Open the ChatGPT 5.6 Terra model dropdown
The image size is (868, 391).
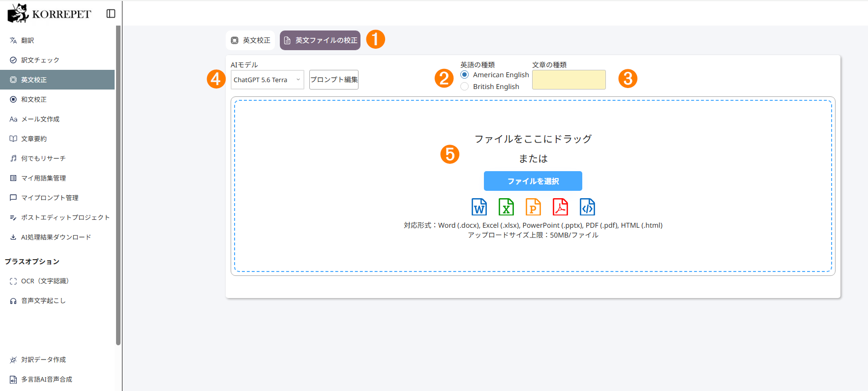(x=268, y=80)
